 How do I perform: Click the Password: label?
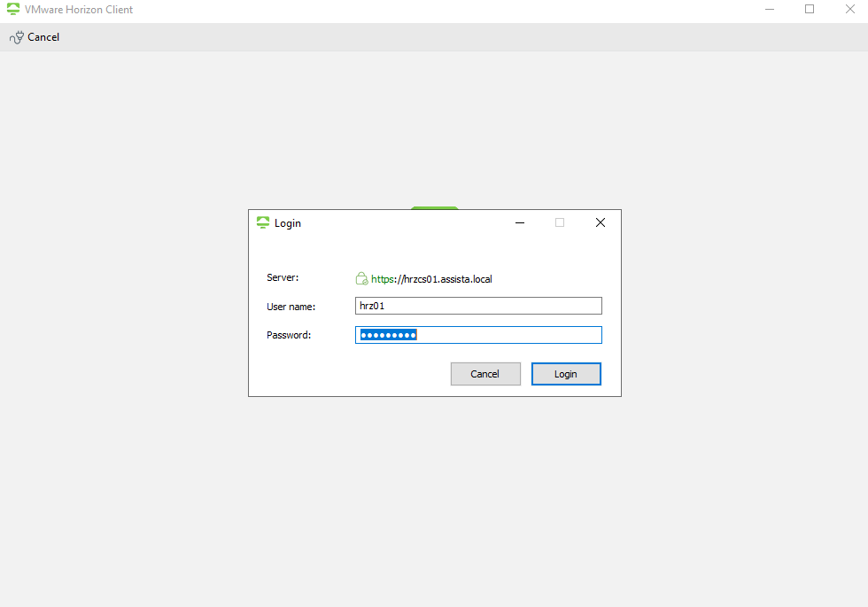289,335
